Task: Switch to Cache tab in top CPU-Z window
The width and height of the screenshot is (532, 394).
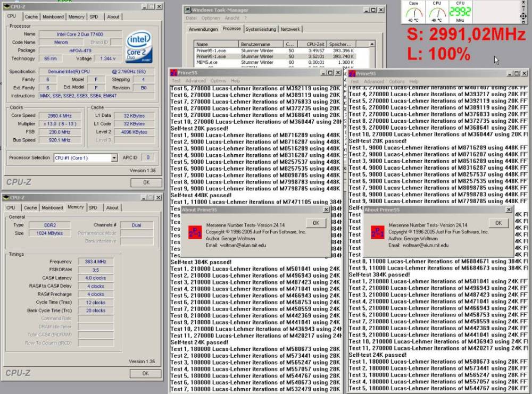Action: pos(31,16)
